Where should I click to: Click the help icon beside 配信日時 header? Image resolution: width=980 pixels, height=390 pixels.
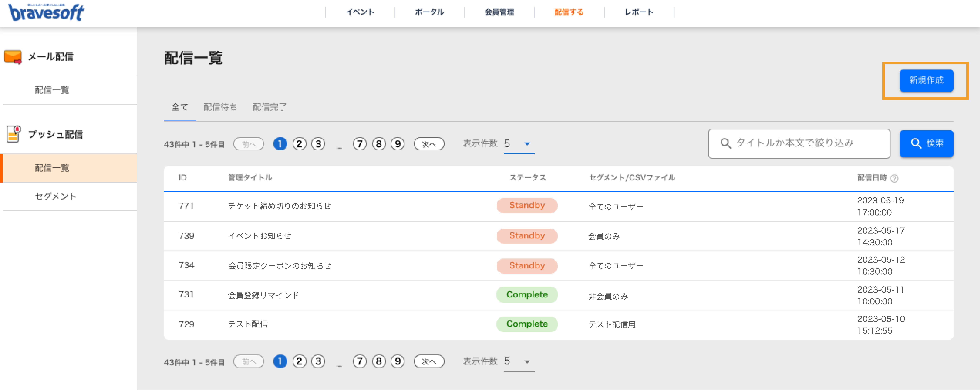894,178
